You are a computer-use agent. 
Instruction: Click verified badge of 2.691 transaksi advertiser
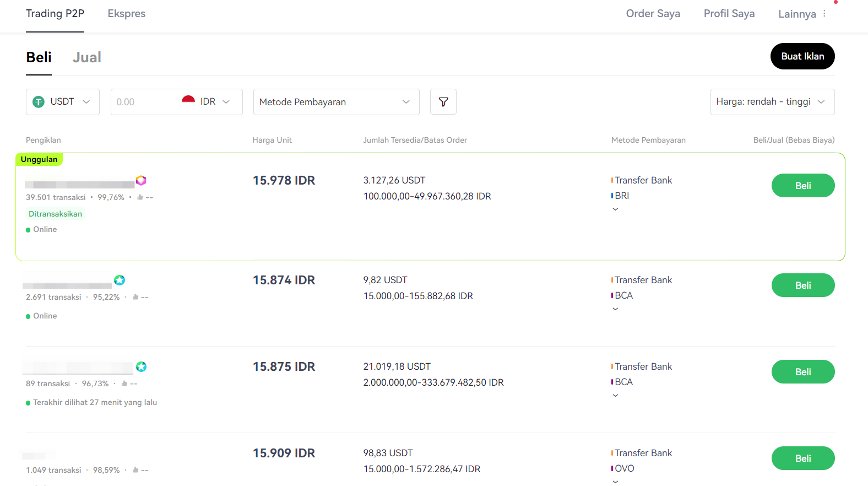(x=120, y=280)
